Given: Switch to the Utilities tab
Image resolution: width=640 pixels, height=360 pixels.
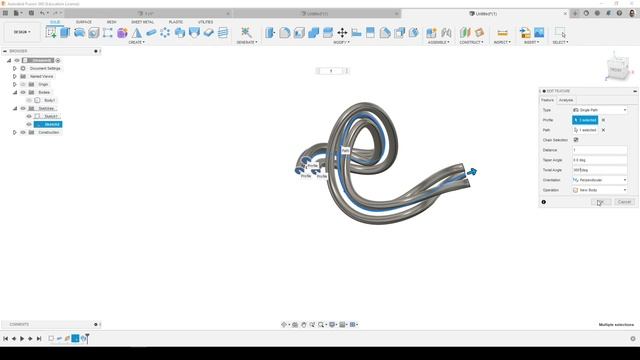Looking at the screenshot, I should 205,22.
